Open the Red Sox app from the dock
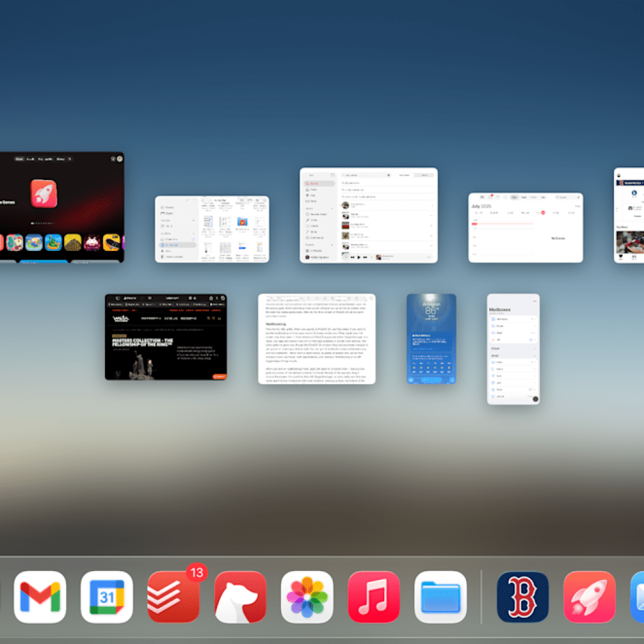Screen dimensions: 644x644 521,597
